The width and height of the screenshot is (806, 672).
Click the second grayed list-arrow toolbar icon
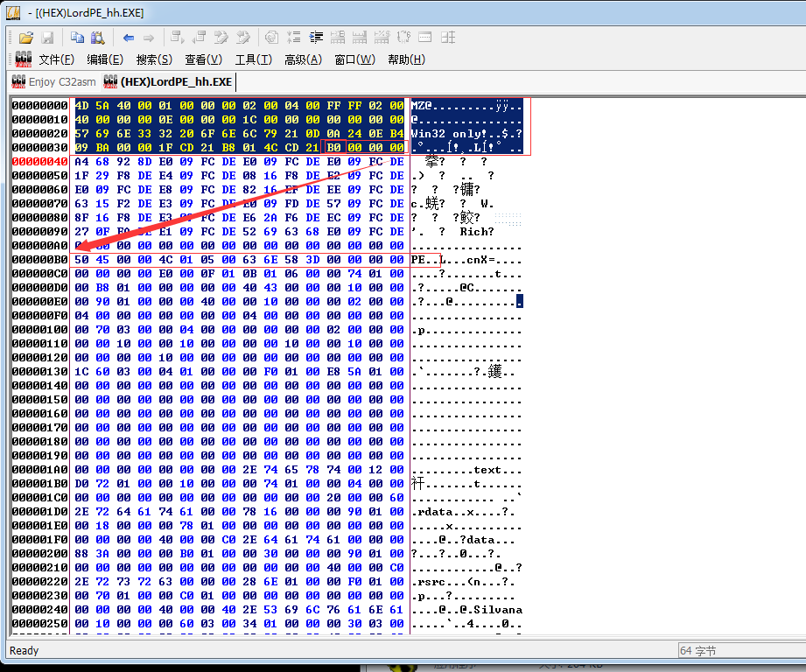(199, 37)
